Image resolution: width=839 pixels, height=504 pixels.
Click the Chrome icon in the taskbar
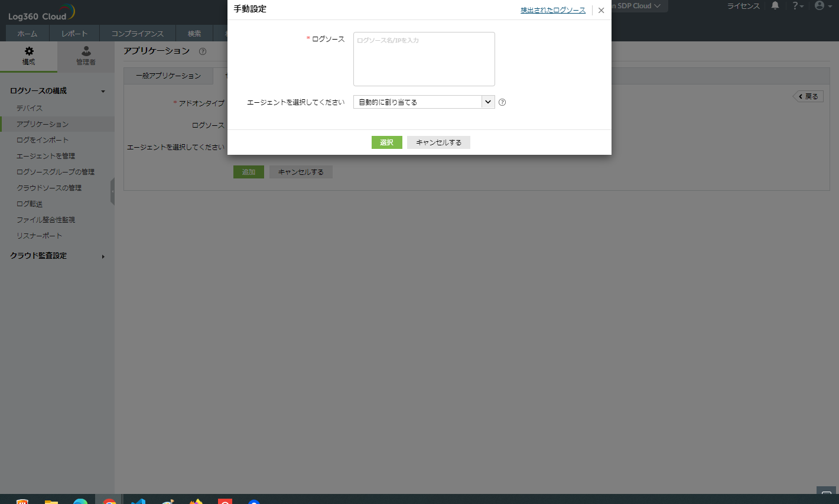click(x=109, y=501)
